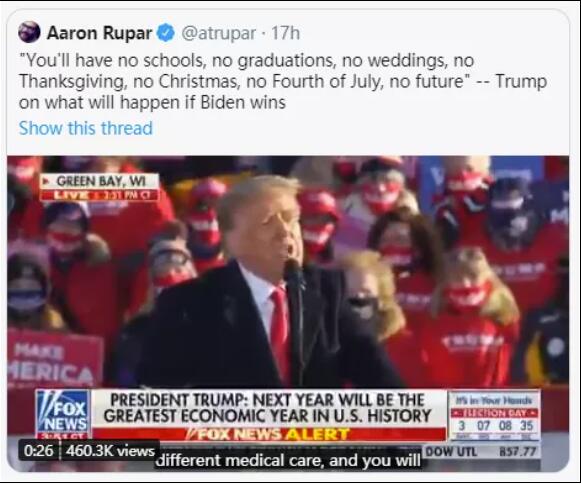Image resolution: width=581 pixels, height=484 pixels.
Task: Open Aaron Rupar's profile avatar
Action: 29,32
